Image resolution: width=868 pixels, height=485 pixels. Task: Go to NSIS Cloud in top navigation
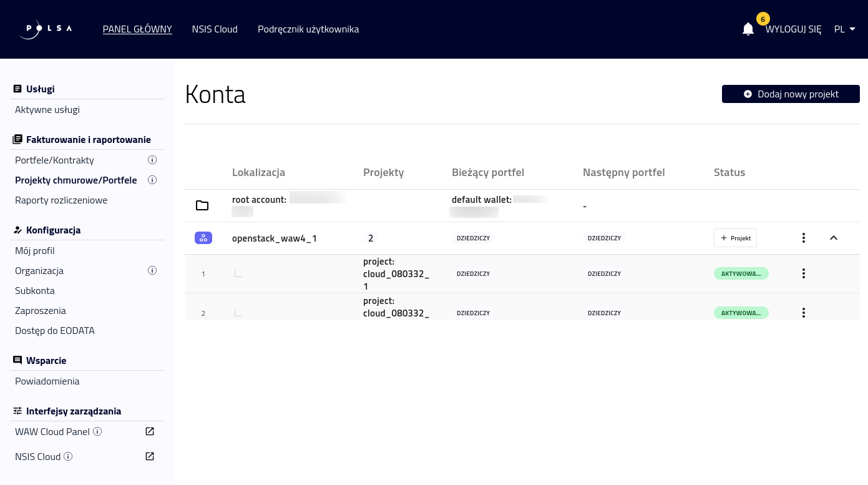(x=215, y=29)
